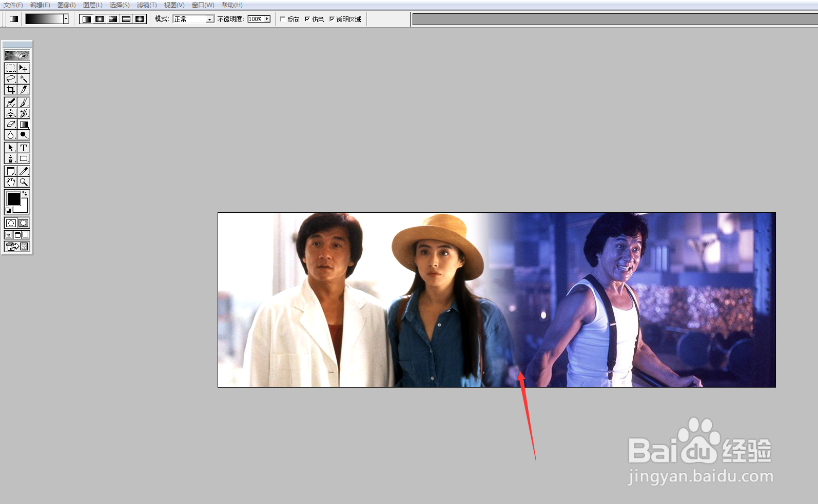Viewport: 818px width, 504px height.
Task: Open the opacity slider arrow next to 100%
Action: (x=267, y=19)
